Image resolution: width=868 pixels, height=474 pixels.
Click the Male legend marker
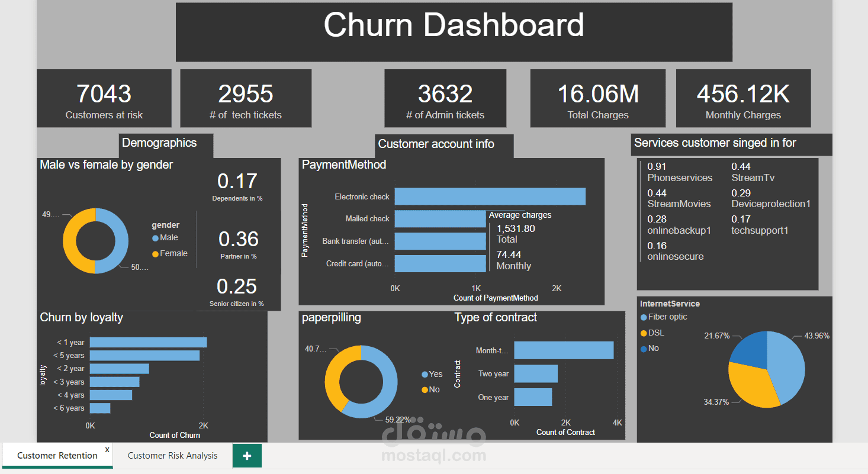coord(156,238)
